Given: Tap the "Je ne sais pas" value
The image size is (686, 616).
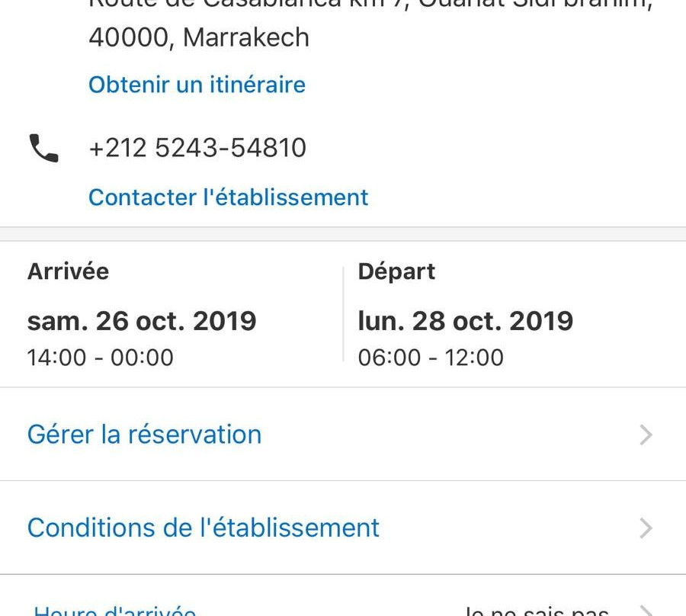Looking at the screenshot, I should [537, 611].
